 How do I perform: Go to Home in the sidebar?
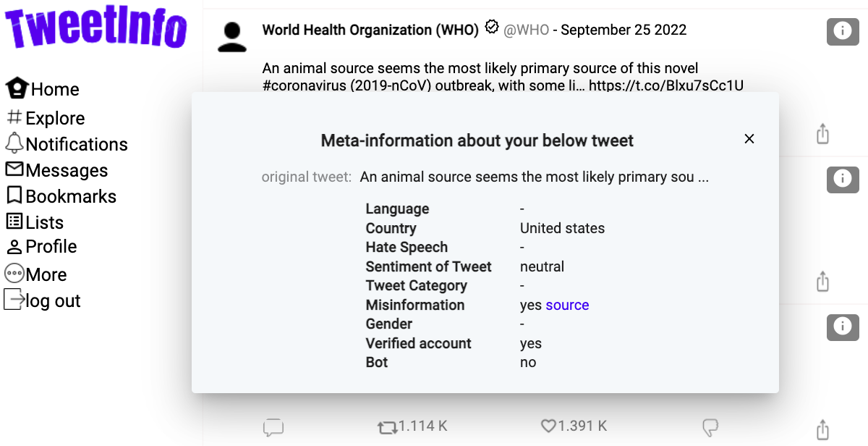(x=43, y=89)
